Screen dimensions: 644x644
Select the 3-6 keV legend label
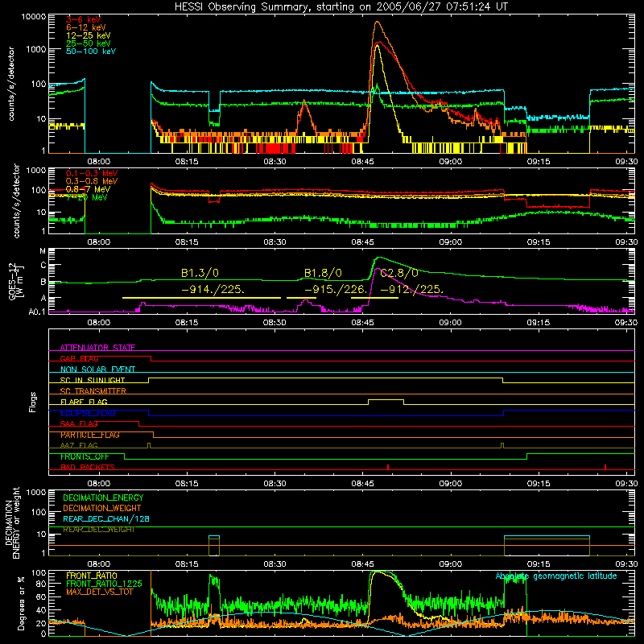[83, 19]
